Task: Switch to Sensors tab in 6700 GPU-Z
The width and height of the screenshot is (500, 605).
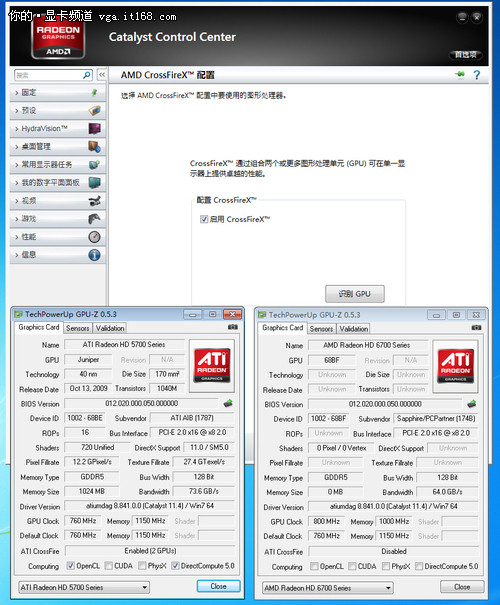Action: pos(321,329)
